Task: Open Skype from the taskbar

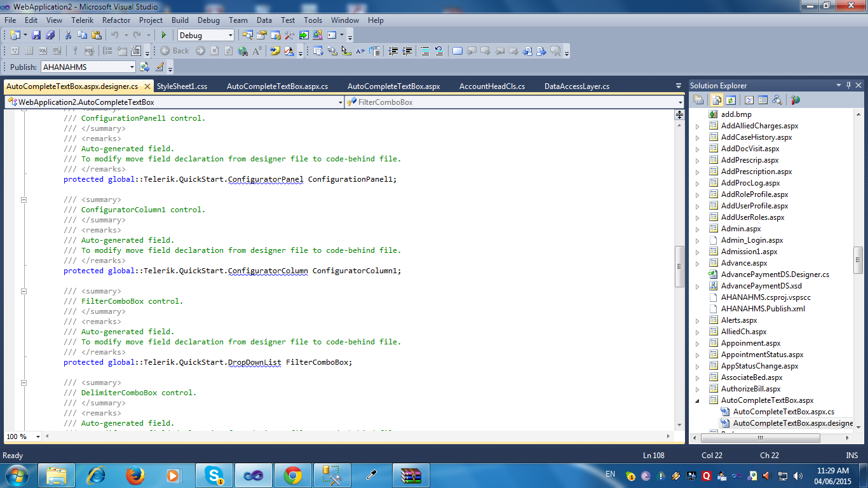Action: point(214,475)
